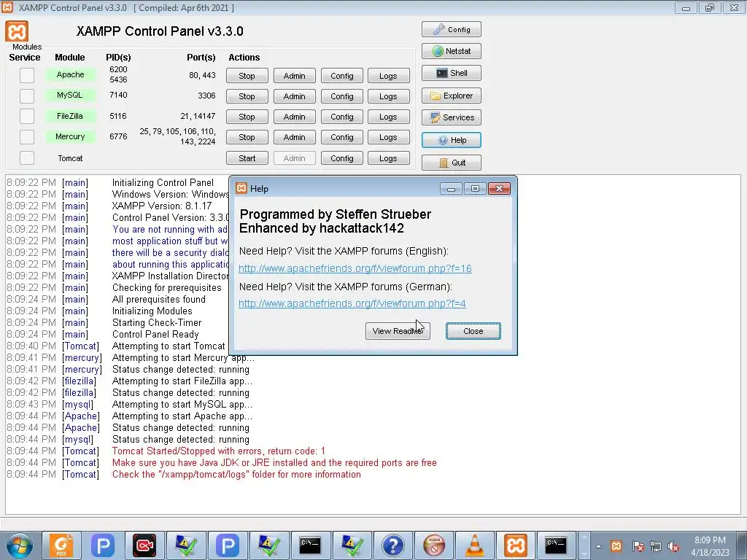Open the Services sidebar button
Screen dimensions: 747x560
[451, 117]
